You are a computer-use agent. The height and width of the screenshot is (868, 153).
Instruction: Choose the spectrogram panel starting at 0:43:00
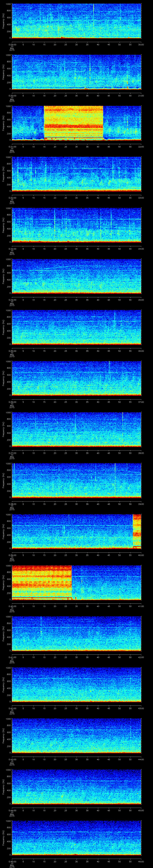[x=76, y=736]
